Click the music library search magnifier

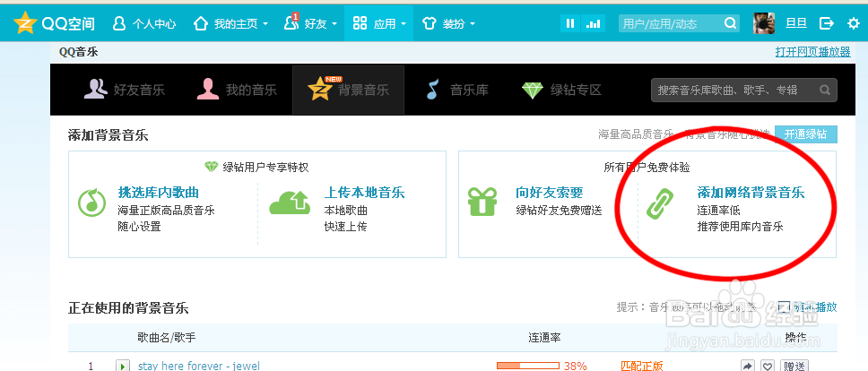(825, 90)
